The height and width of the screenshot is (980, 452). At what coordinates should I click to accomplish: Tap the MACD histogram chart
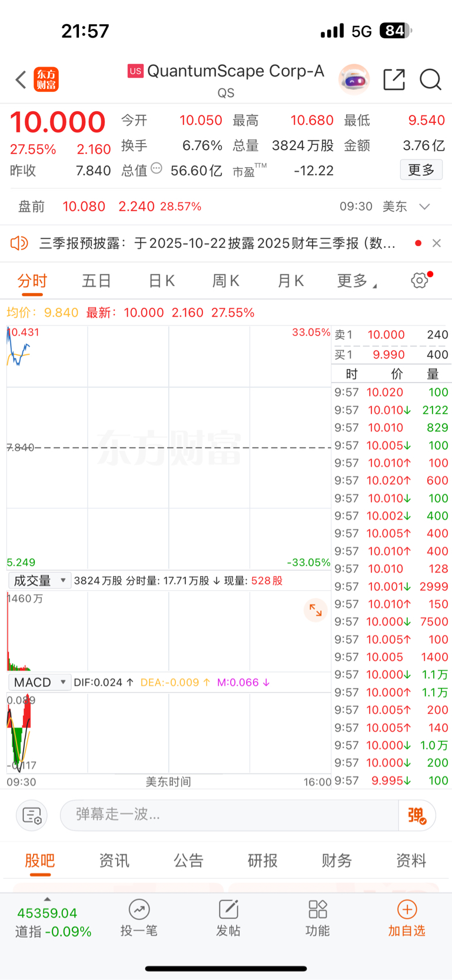169,733
